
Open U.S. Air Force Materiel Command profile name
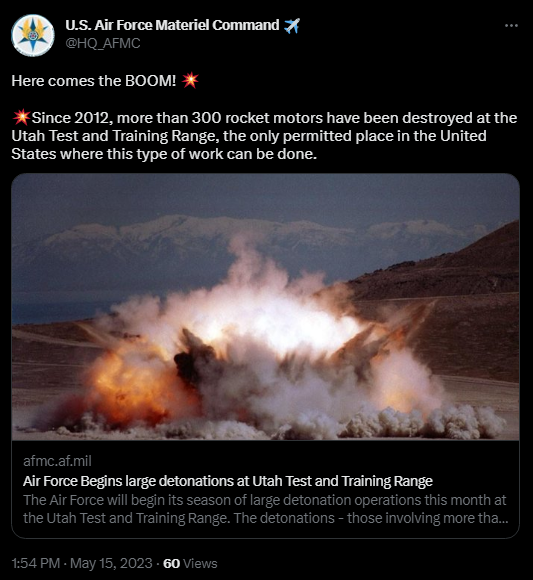172,25
